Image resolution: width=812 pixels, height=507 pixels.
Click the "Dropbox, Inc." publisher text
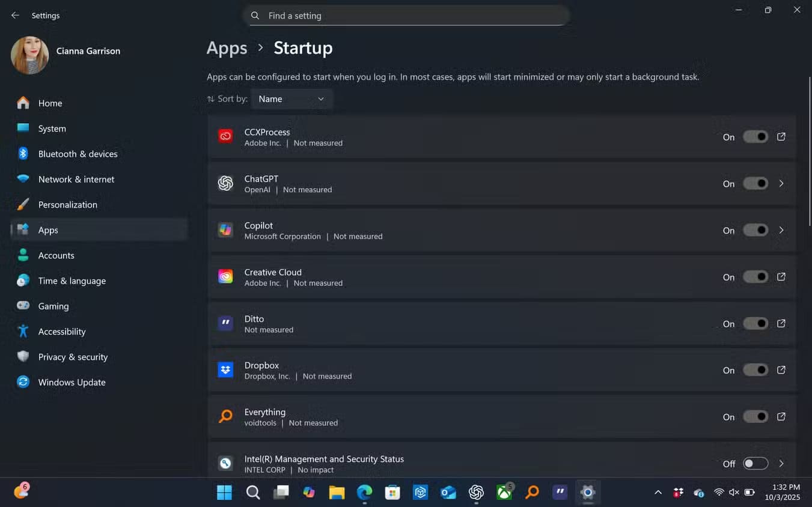click(267, 377)
